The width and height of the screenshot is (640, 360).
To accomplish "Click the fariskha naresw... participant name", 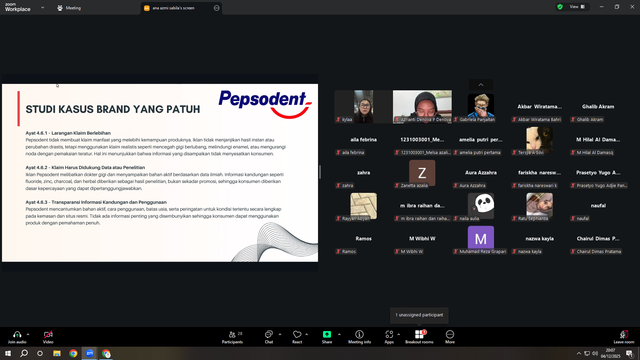I will [540, 173].
